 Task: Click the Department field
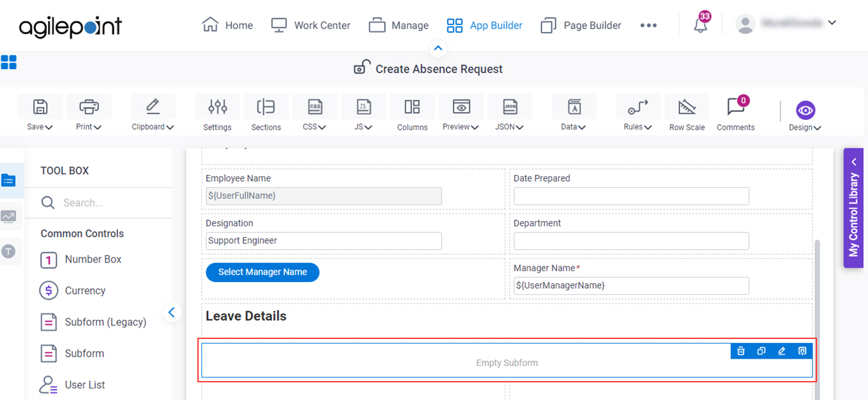point(631,241)
